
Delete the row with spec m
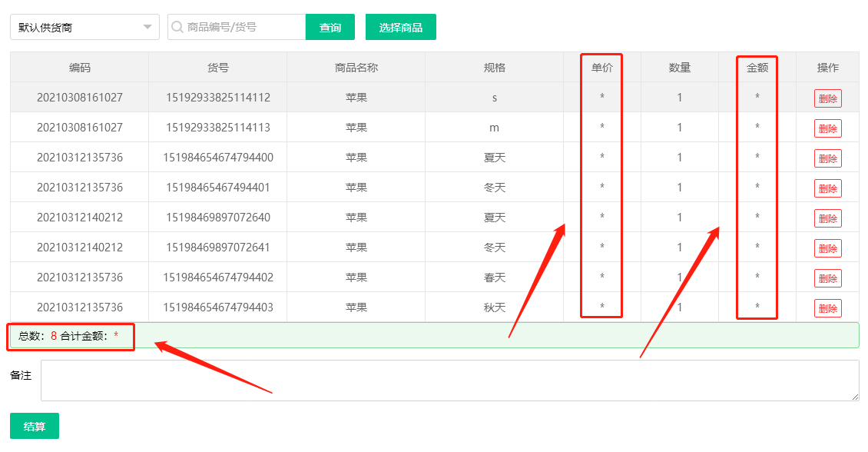[827, 128]
